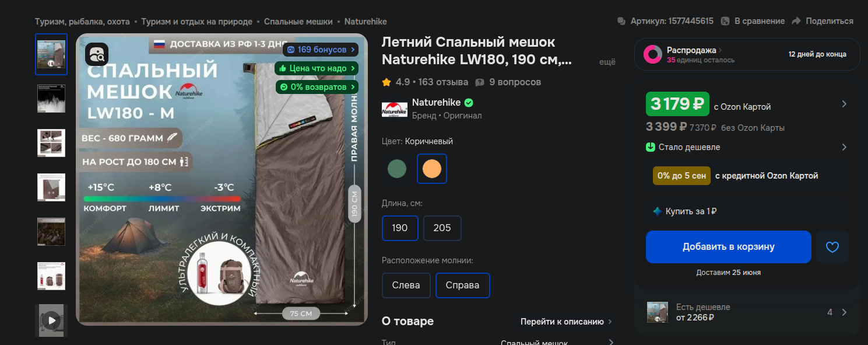Screen dimensions: 868x345
Task: Click the questions speech bubble icon
Action: (x=480, y=82)
